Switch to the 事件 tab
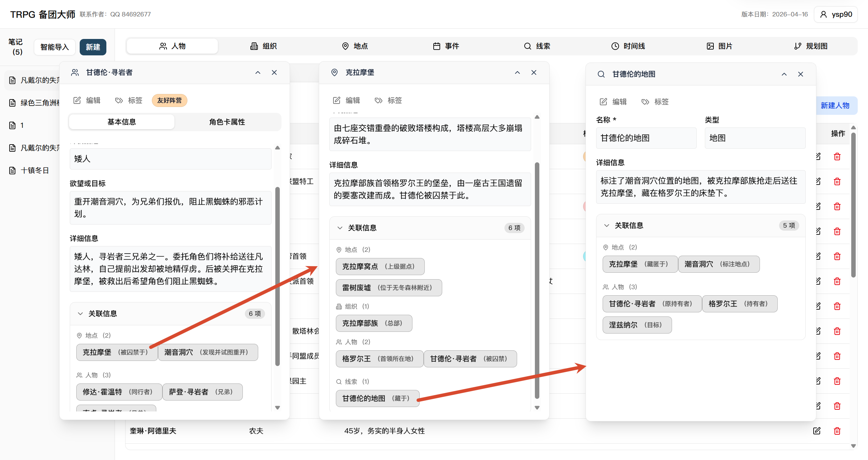 click(x=446, y=46)
